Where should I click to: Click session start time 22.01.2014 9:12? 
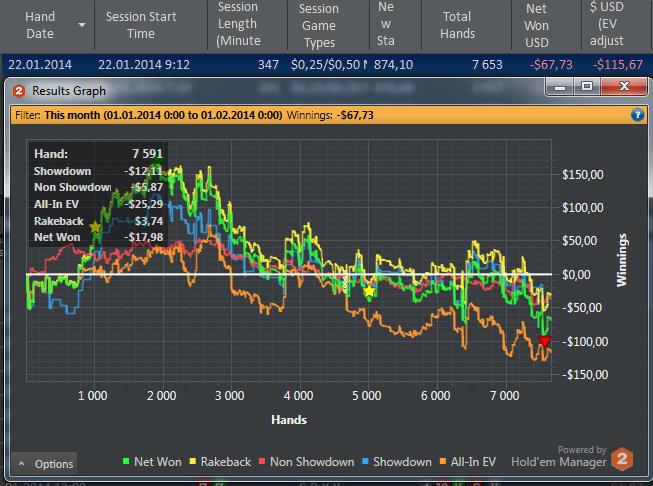coord(144,65)
